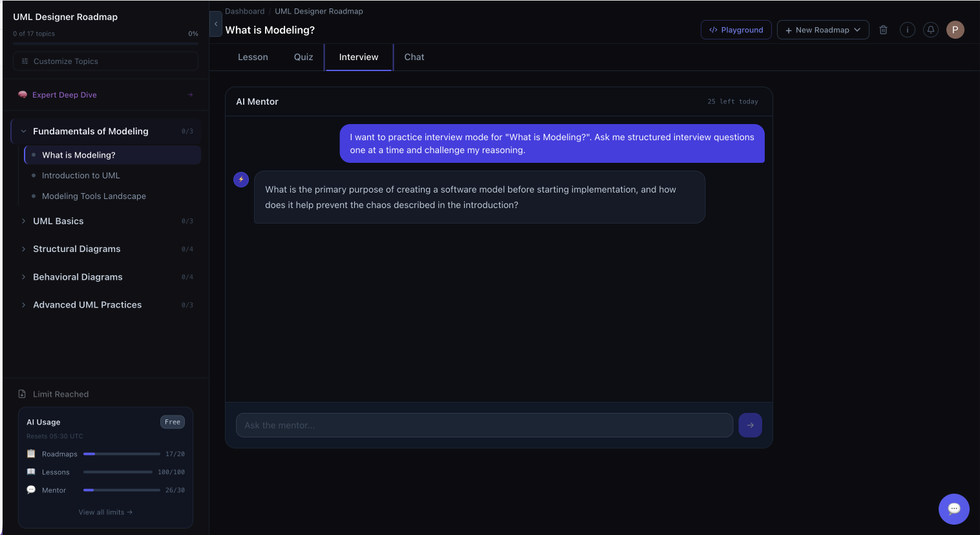The height and width of the screenshot is (535, 980).
Task: Click the Lessons book icon
Action: coord(31,472)
